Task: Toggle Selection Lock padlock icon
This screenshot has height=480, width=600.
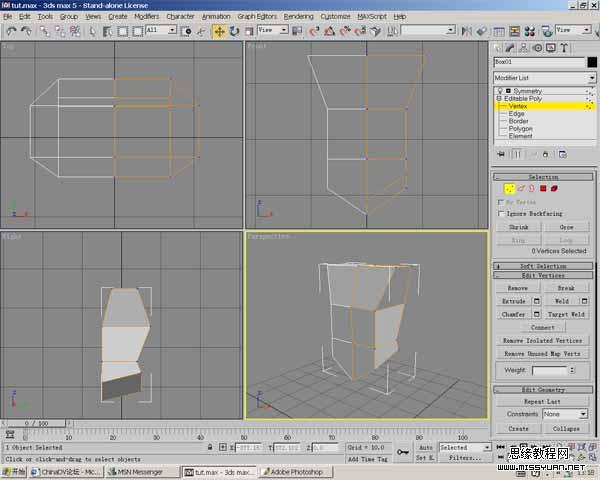Action: (x=210, y=447)
